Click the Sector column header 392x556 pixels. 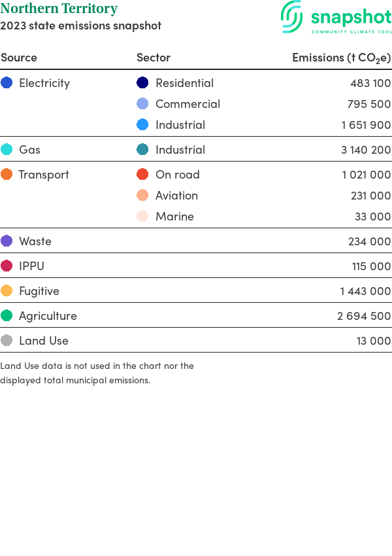pos(154,58)
